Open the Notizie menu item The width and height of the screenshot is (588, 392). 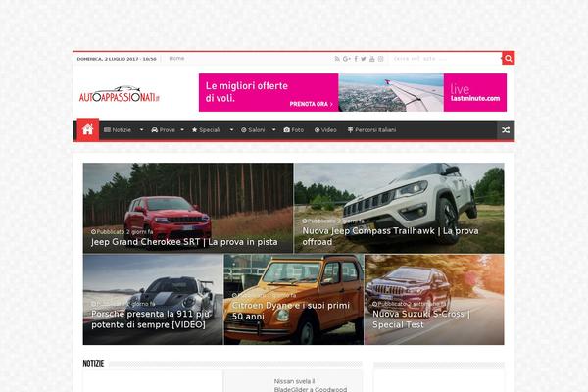118,130
